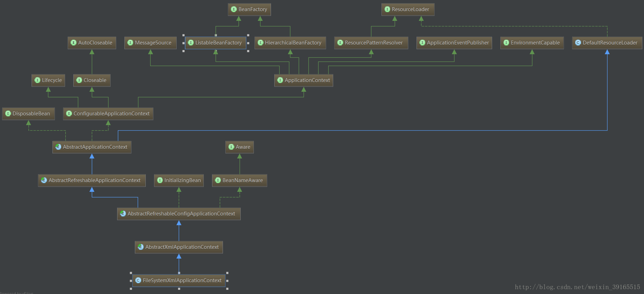Click the interface icon on Closeable
The height and width of the screenshot is (294, 644).
[x=79, y=80]
